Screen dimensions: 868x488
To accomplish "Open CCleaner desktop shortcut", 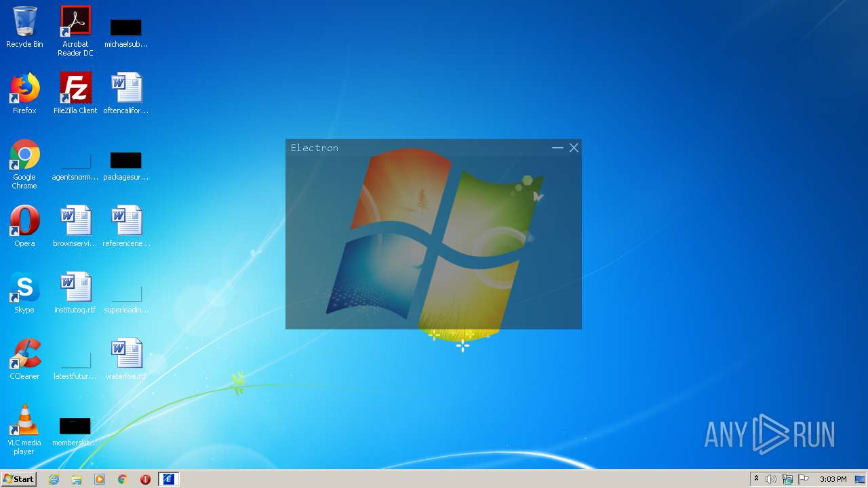I will coord(24,359).
